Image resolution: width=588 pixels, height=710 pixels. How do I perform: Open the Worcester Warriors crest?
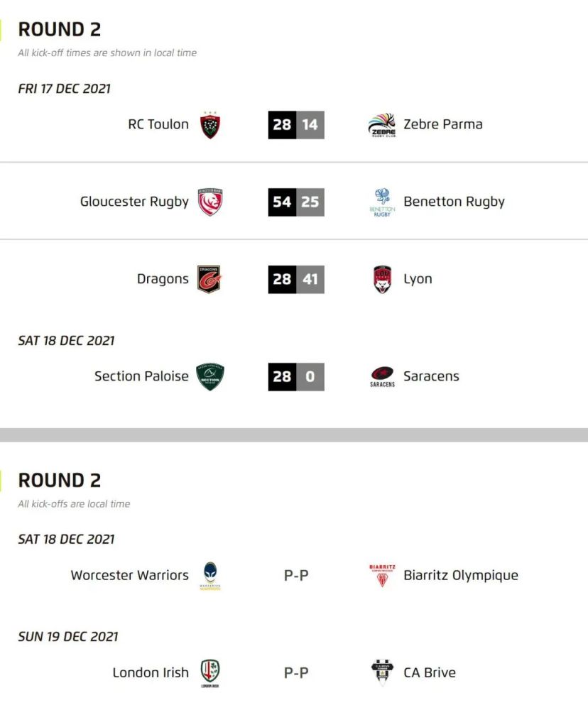[210, 576]
